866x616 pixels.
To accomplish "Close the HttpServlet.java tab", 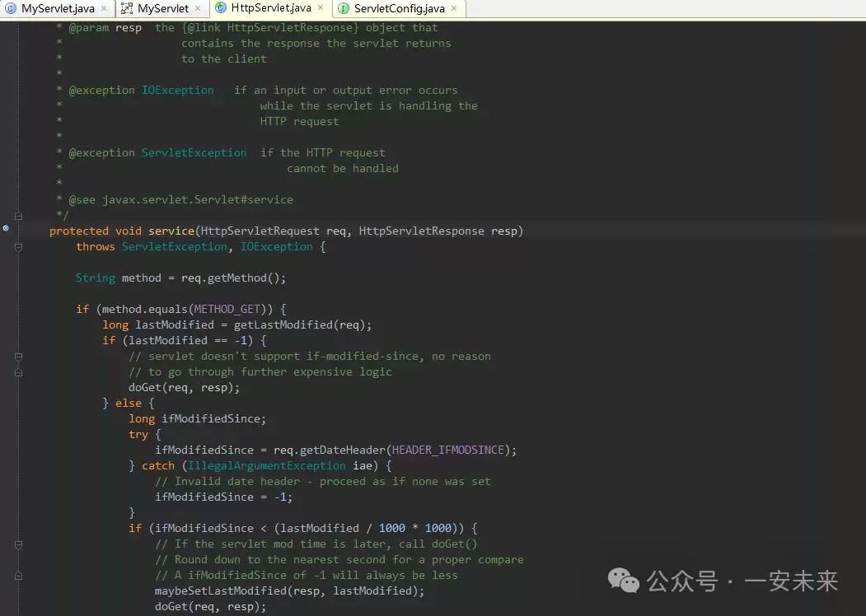I will (x=321, y=8).
